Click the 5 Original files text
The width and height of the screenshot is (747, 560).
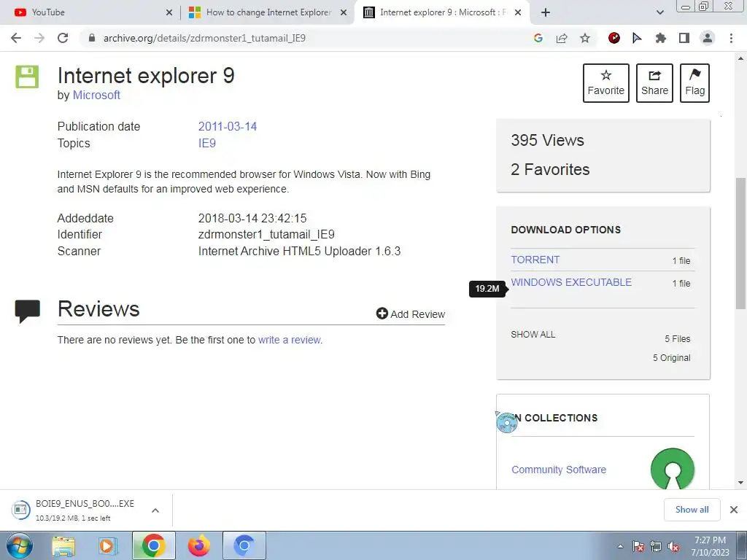tap(671, 357)
